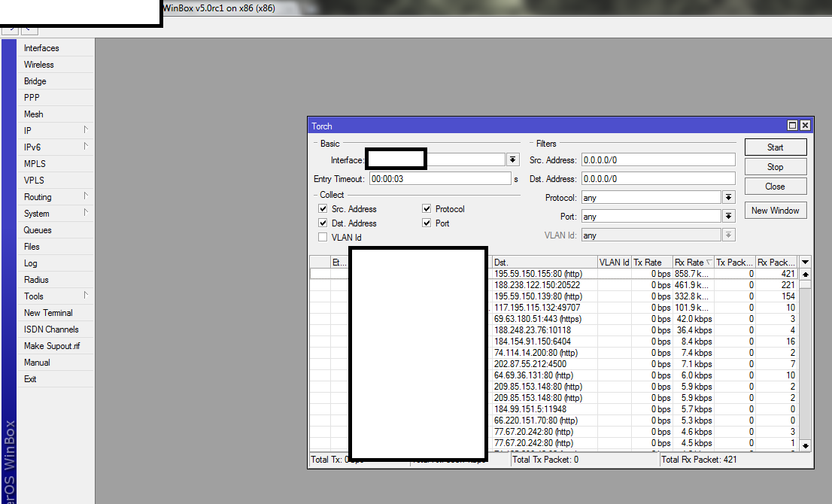Sort by Dst. column header
Viewport: 832px width, 504px height.
[545, 262]
